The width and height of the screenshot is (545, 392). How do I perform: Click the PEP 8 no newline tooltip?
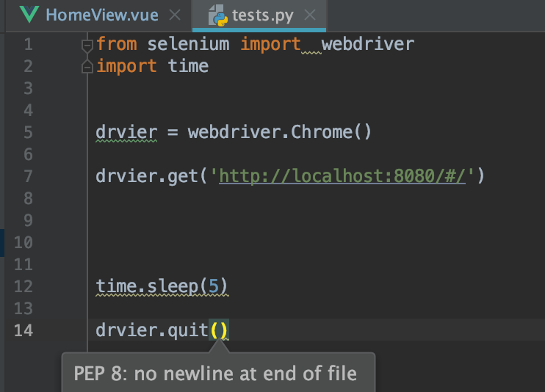218,372
